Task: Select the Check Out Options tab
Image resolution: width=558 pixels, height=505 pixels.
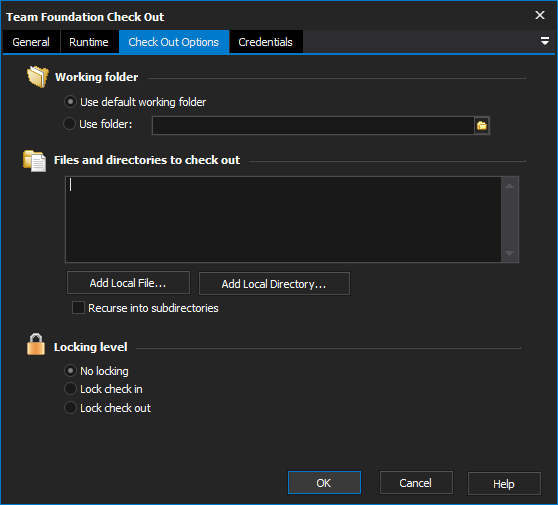Action: [174, 42]
